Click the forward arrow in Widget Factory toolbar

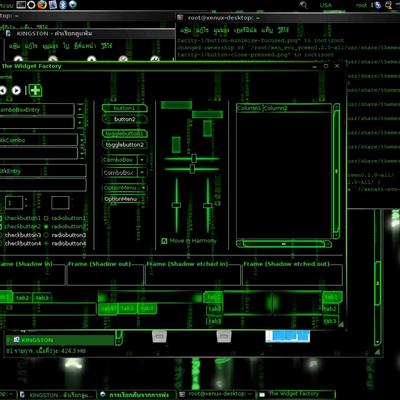point(16,90)
